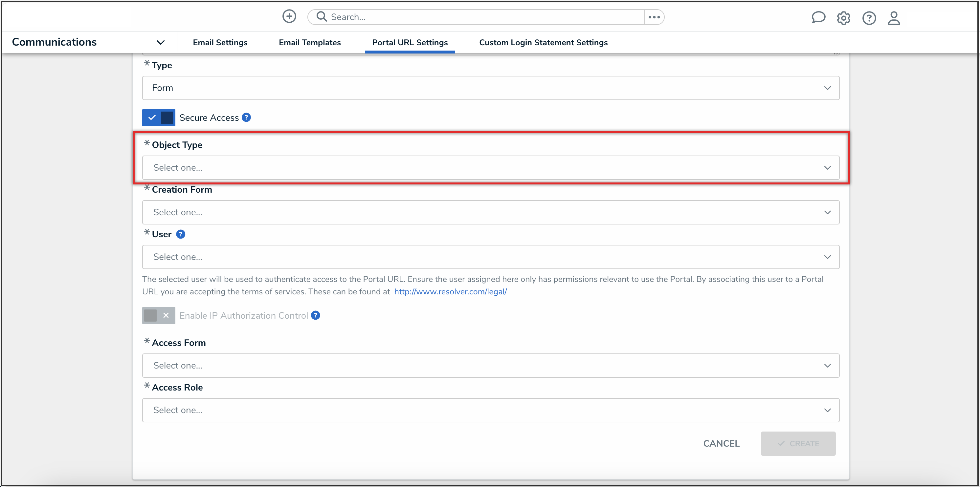Expand the Object Type dropdown
The image size is (980, 487).
pyautogui.click(x=490, y=168)
